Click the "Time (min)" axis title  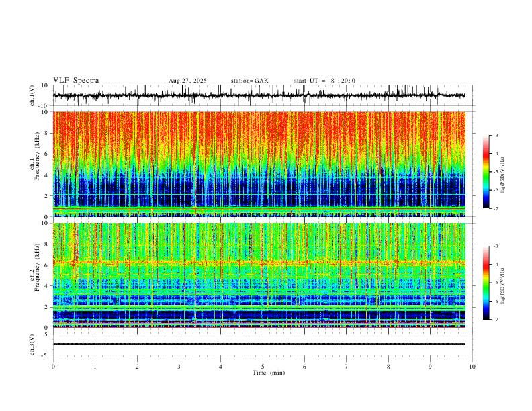tap(269, 373)
